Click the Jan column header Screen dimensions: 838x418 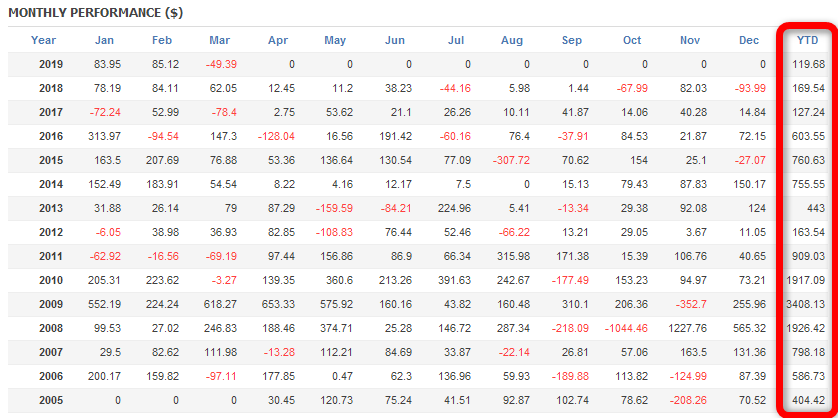[x=104, y=40]
